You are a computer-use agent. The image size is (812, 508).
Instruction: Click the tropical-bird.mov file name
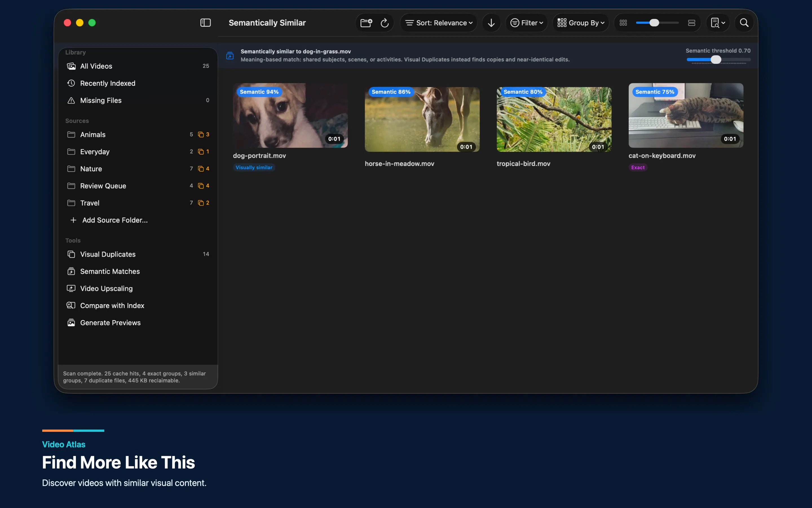pyautogui.click(x=524, y=164)
